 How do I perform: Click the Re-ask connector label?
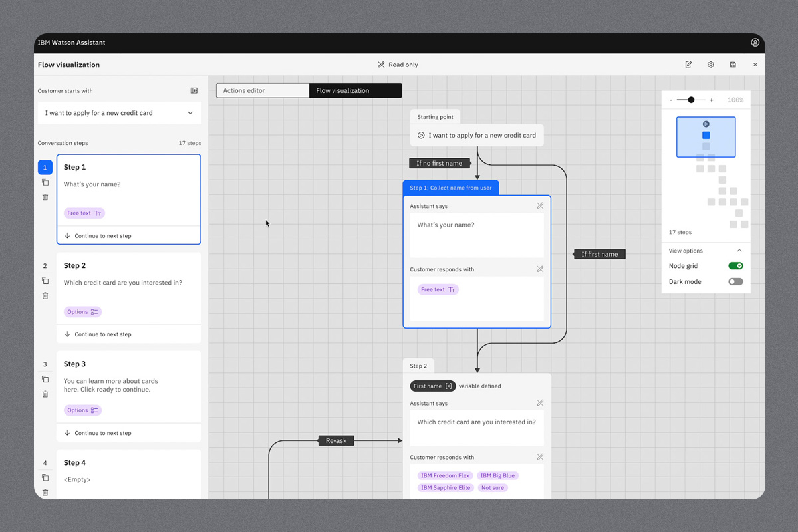click(336, 440)
